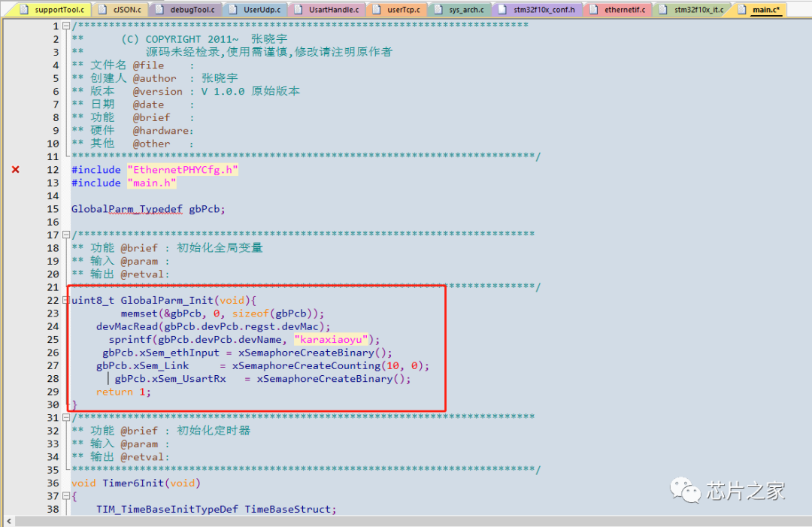Switch to the supportTool.c tab

pos(53,9)
